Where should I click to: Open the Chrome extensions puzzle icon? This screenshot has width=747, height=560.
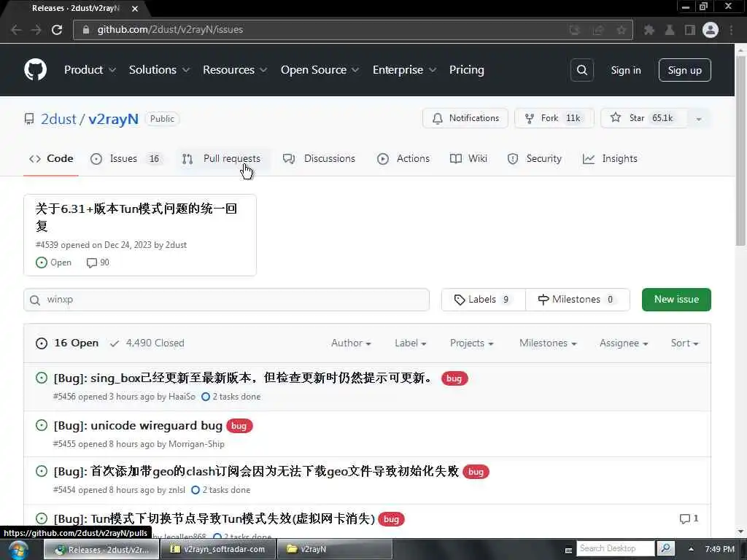tap(649, 30)
